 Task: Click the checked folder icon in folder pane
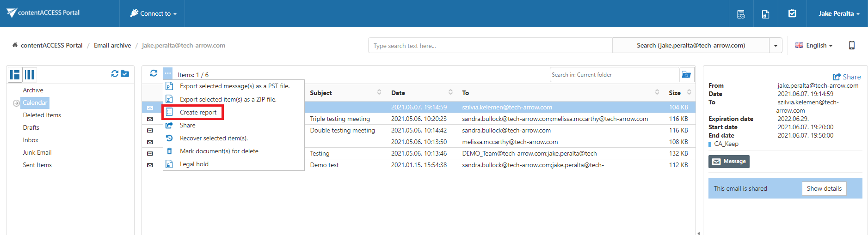[x=125, y=74]
